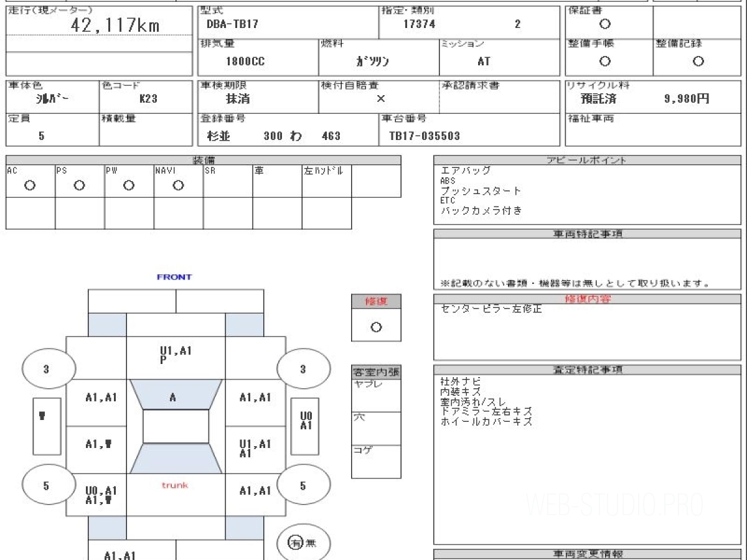Click the × mark under 検付自賠書
747x560 pixels.
click(380, 98)
